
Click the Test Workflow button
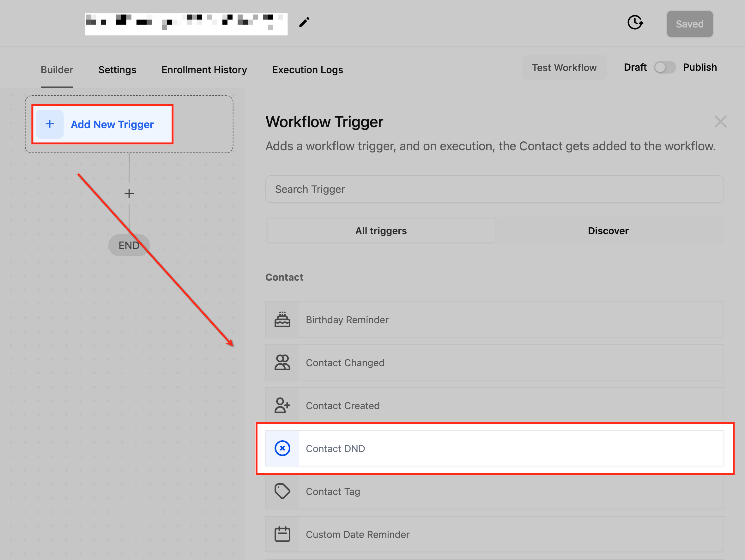(x=564, y=68)
